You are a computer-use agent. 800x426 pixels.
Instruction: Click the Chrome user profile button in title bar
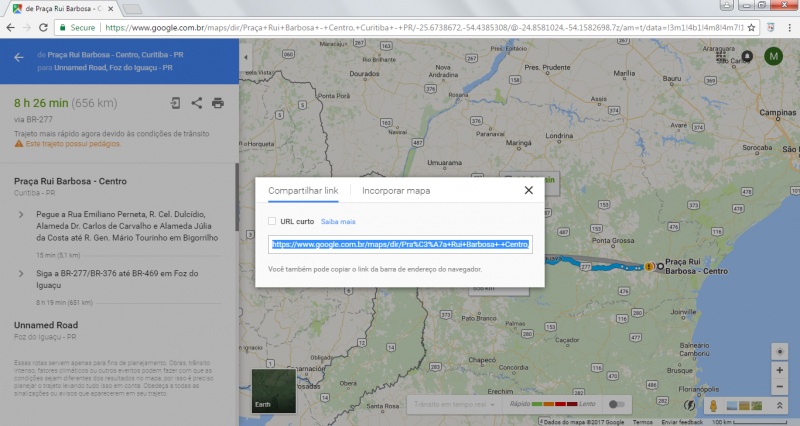[726, 5]
